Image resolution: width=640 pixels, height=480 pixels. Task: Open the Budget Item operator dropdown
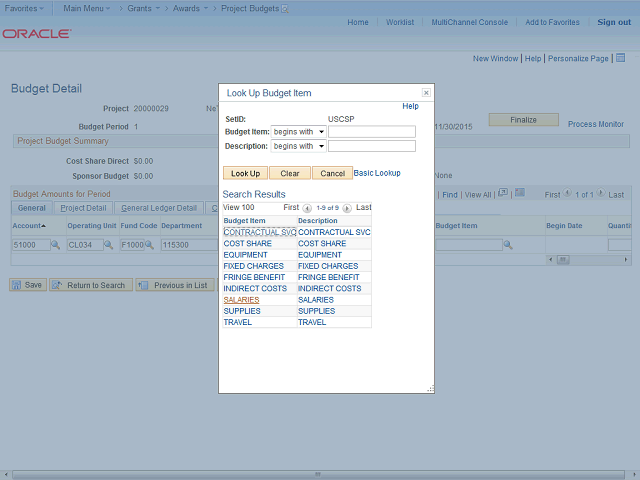click(x=299, y=132)
